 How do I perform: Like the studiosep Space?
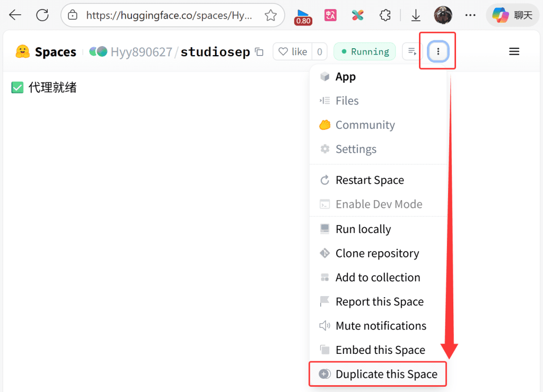pos(293,52)
